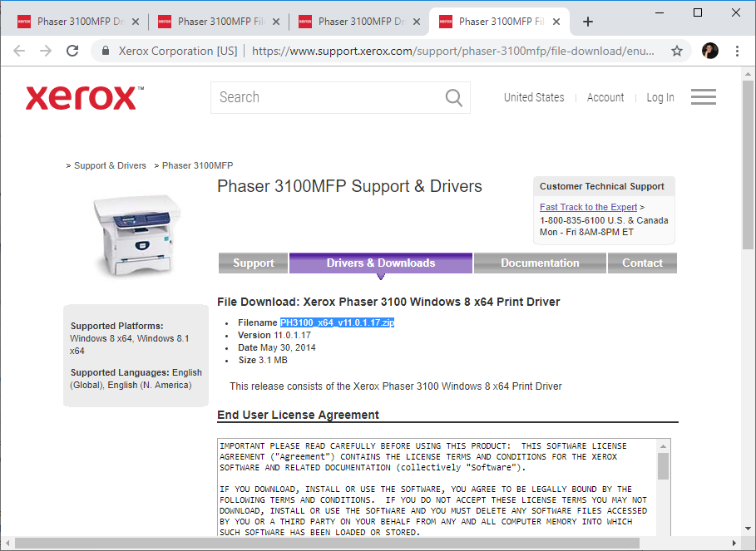Click the URL address bar
Screen dimensions: 756x551
pos(453,51)
